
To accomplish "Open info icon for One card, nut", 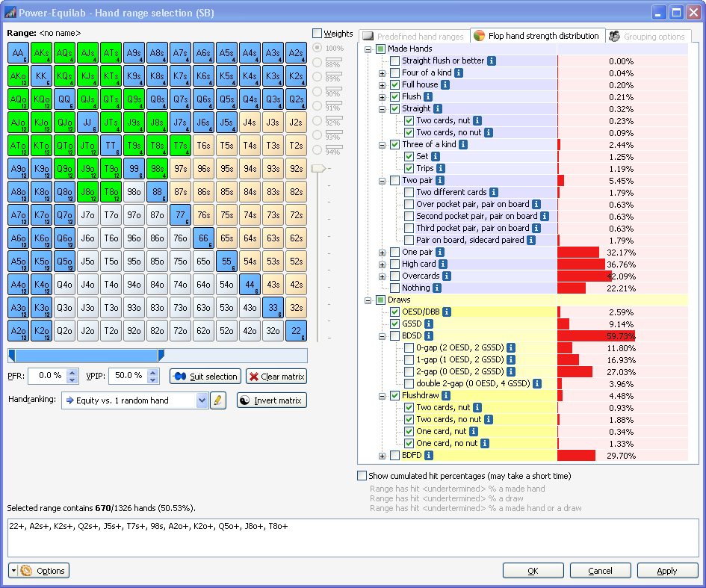I will point(474,431).
